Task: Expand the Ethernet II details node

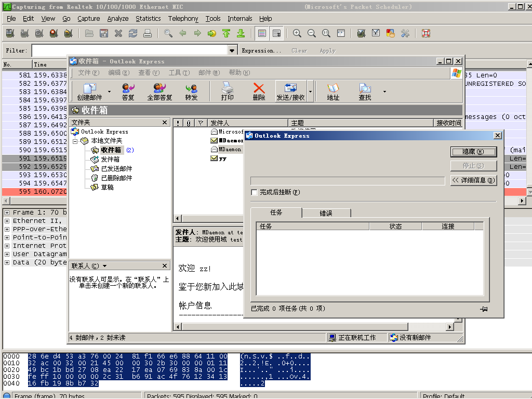Action: tap(7, 221)
